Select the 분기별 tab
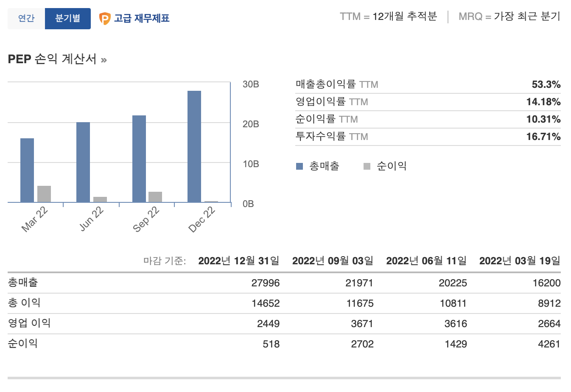Image resolution: width=571 pixels, height=392 pixels. pos(68,19)
